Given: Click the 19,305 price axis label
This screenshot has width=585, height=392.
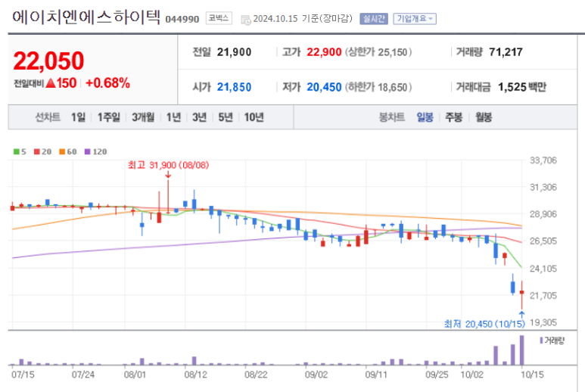Looking at the screenshot, I should coord(543,322).
